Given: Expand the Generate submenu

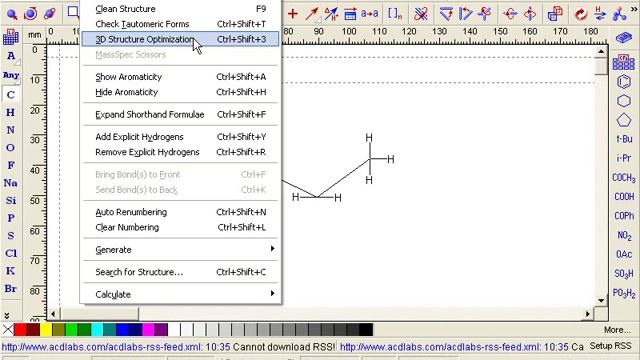Looking at the screenshot, I should tap(180, 250).
